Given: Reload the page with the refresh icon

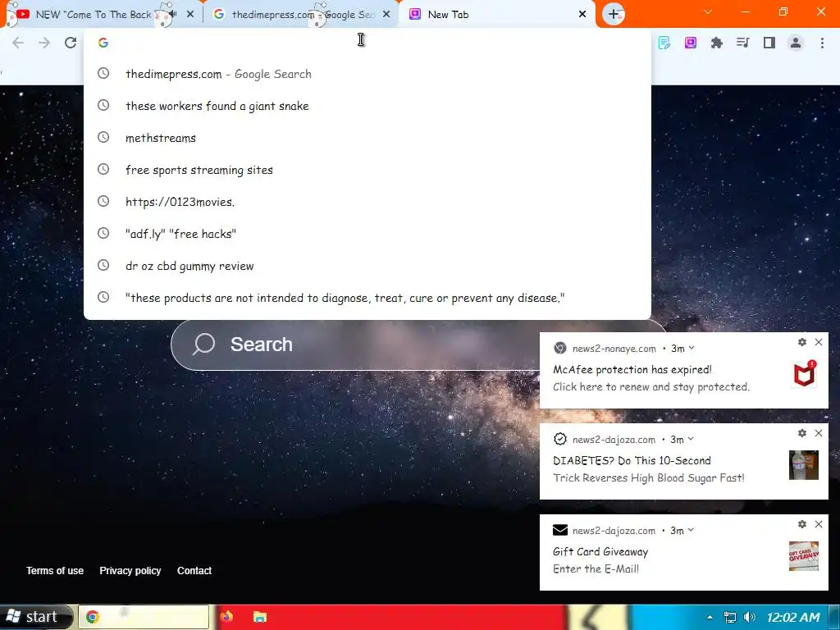Looking at the screenshot, I should [71, 43].
